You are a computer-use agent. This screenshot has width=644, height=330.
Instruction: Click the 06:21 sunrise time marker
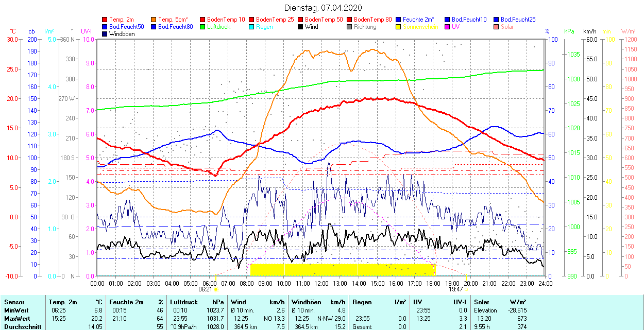[x=205, y=289]
